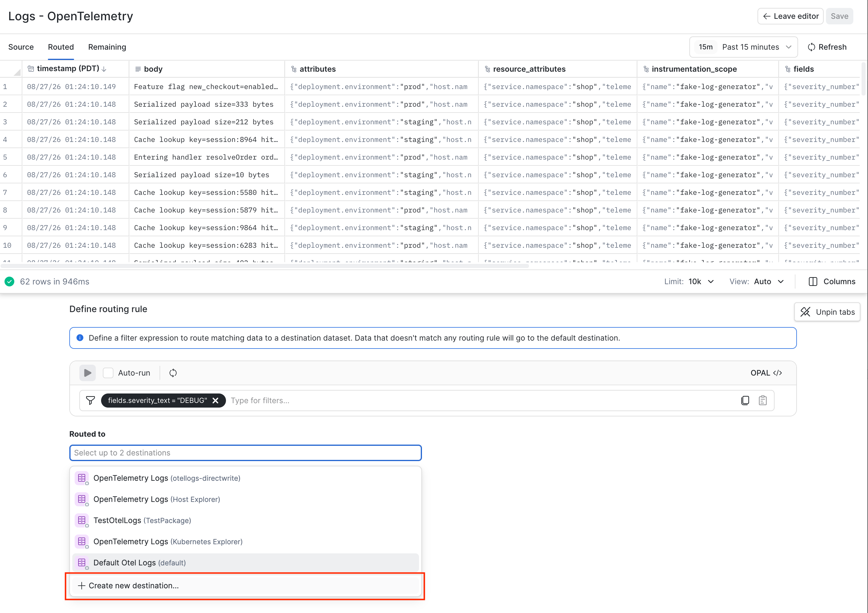
Task: Click body cell 'Serialized payload size=10 bytes'
Action: (206, 175)
